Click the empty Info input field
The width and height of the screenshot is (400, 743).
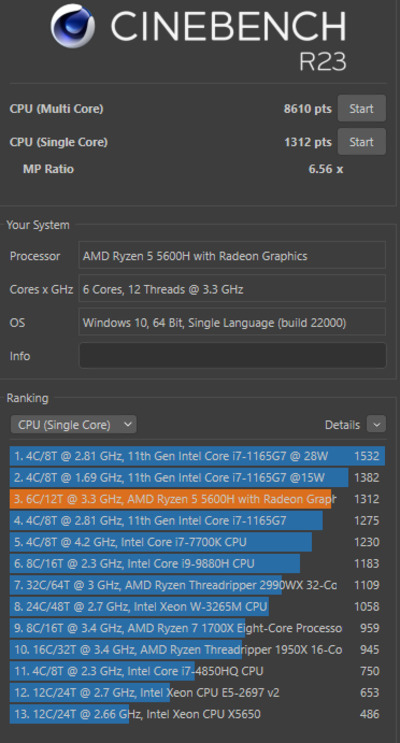pyautogui.click(x=232, y=355)
